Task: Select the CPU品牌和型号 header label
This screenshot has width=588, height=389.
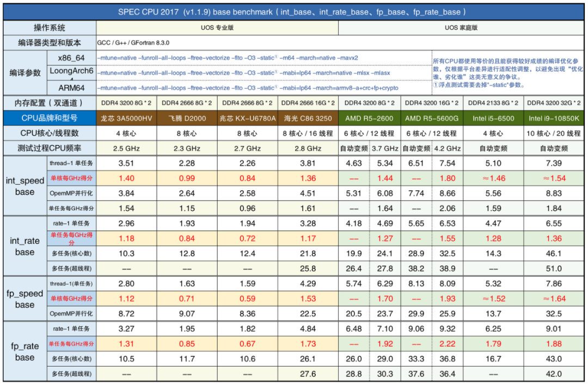Action: (x=49, y=118)
